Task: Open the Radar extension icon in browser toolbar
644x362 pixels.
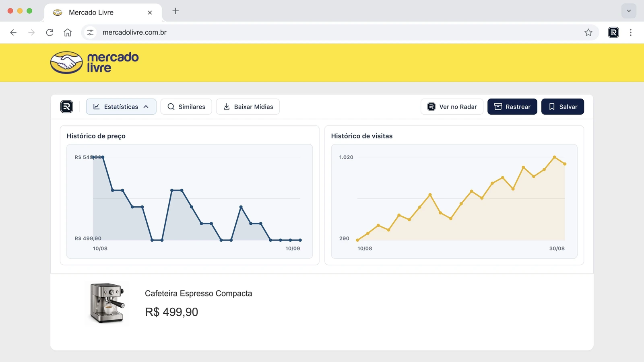Action: pos(613,33)
